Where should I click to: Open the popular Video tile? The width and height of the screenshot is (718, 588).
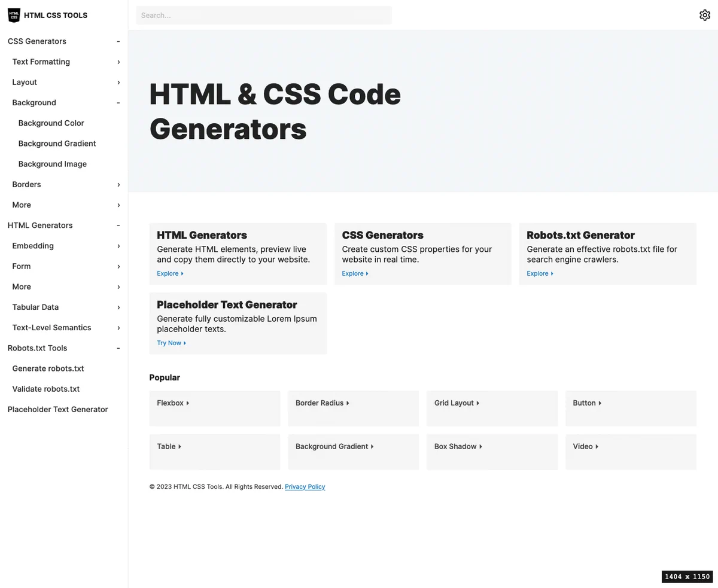[631, 452]
